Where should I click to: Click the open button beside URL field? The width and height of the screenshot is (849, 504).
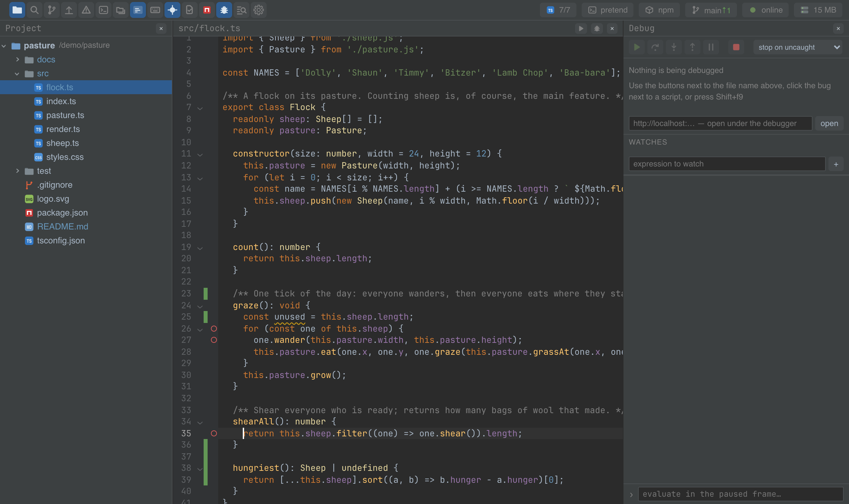pyautogui.click(x=829, y=123)
